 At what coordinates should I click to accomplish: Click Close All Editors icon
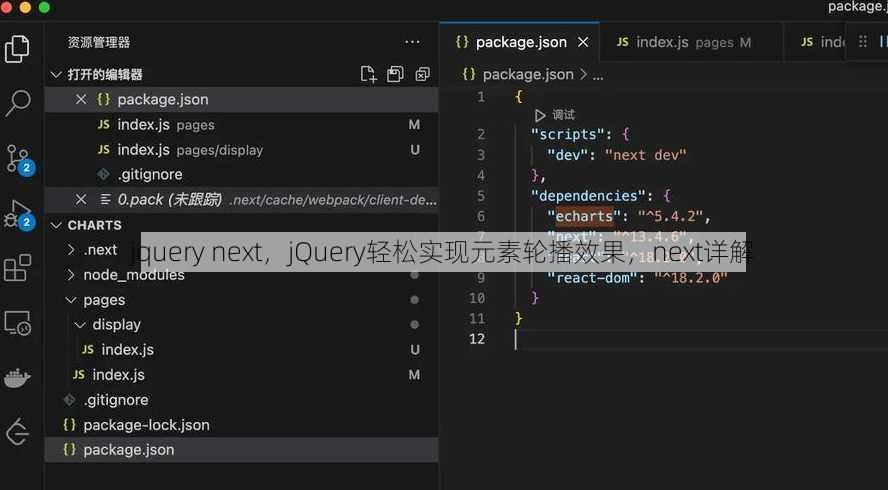(x=422, y=74)
